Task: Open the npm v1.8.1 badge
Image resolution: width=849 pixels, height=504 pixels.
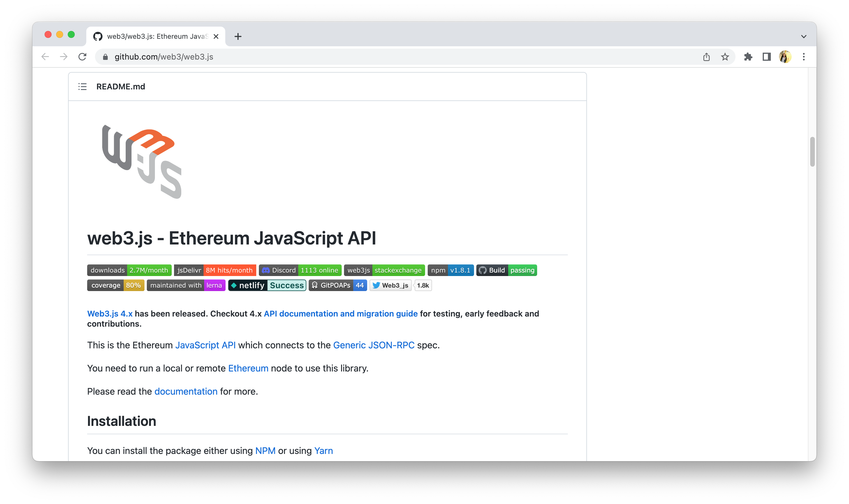Action: click(450, 270)
